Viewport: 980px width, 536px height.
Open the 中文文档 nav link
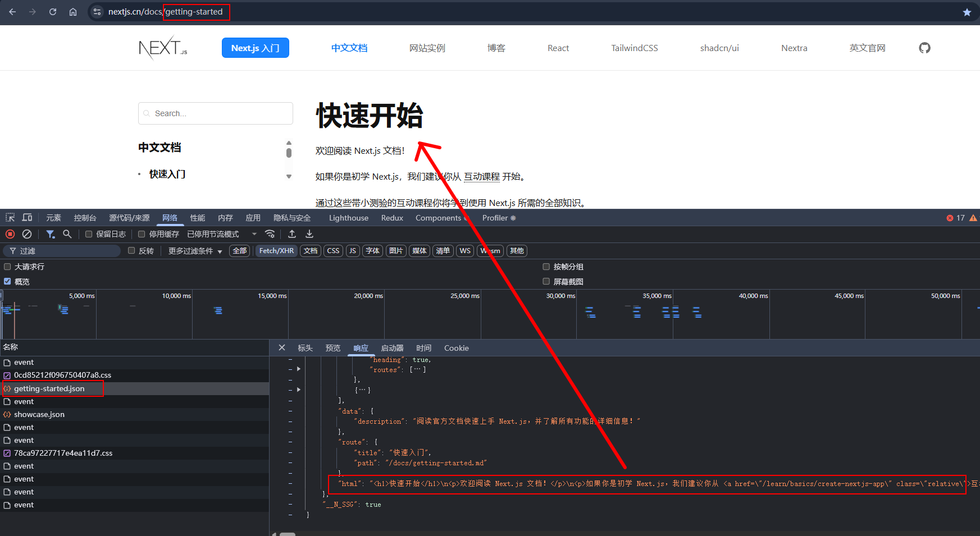(x=349, y=48)
